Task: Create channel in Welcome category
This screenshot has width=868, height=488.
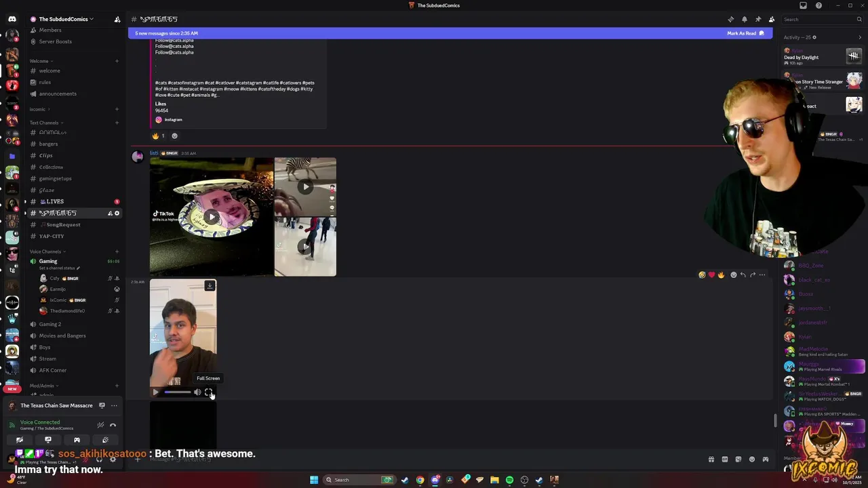Action: point(117,61)
